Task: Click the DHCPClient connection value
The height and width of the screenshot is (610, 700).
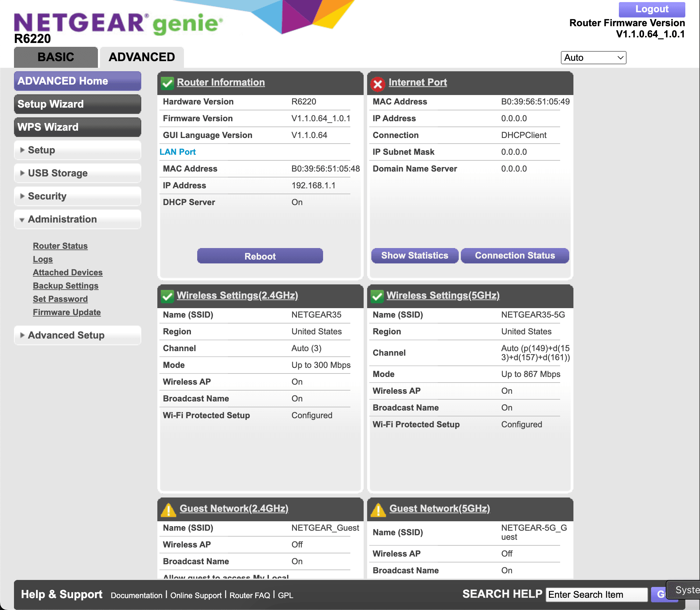Action: click(x=524, y=135)
